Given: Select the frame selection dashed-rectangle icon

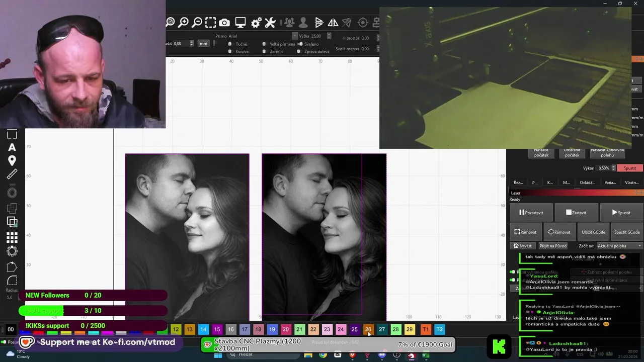Looking at the screenshot, I should (211, 22).
